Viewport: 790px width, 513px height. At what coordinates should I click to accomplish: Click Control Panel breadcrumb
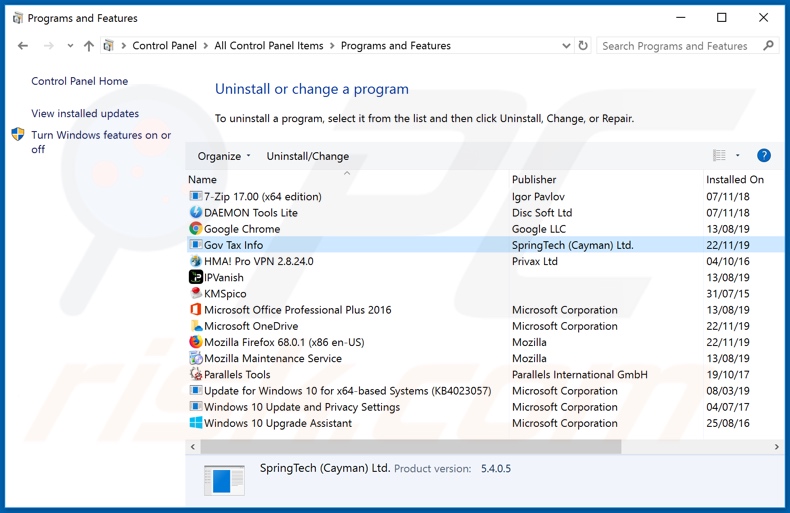(x=164, y=46)
